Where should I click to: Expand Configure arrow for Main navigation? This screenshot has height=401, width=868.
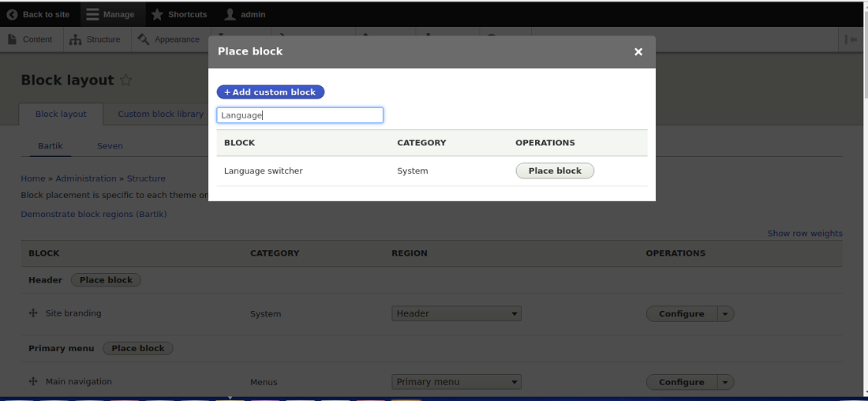(x=725, y=382)
